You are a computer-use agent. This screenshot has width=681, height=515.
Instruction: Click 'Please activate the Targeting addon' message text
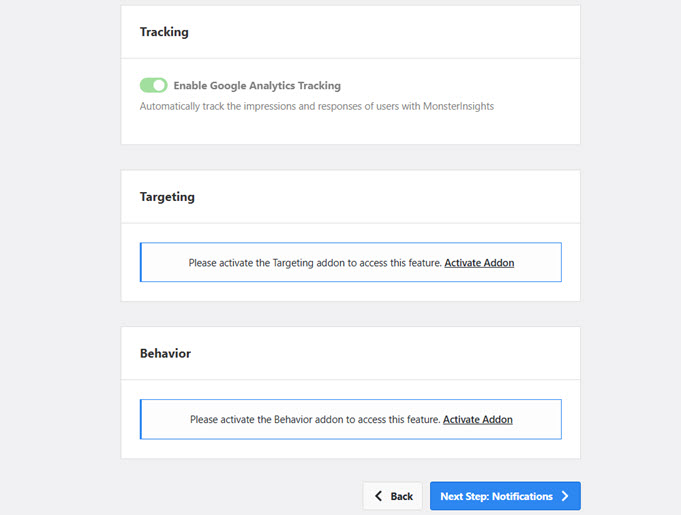[x=314, y=262]
